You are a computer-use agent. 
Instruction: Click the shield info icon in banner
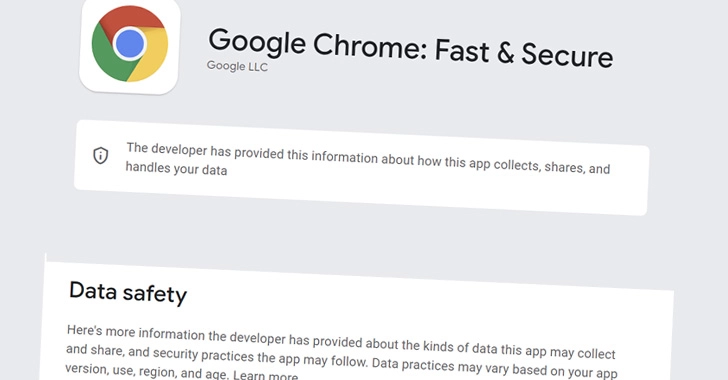point(101,156)
